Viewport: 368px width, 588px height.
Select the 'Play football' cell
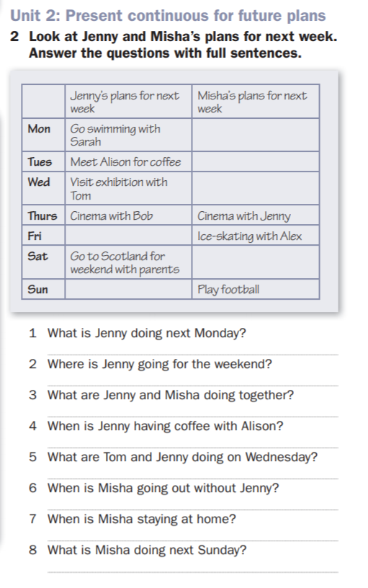click(256, 289)
